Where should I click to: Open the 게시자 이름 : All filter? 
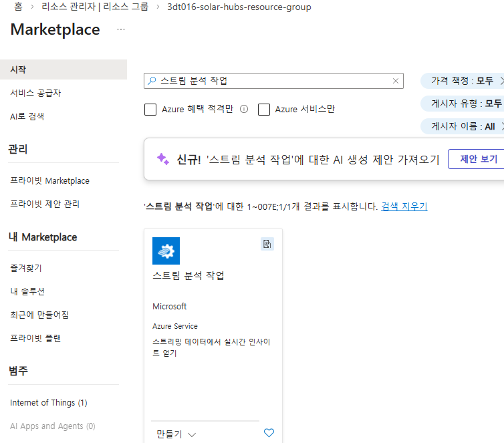[x=462, y=126]
